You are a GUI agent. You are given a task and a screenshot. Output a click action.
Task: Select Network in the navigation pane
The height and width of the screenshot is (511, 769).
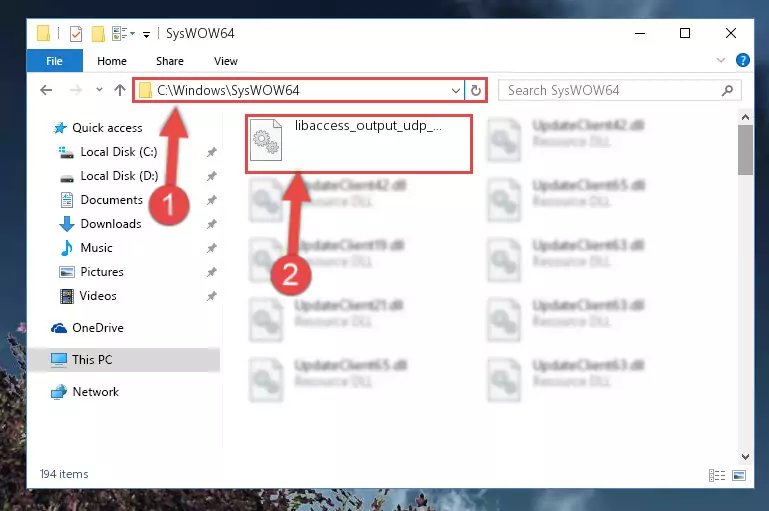(x=85, y=392)
